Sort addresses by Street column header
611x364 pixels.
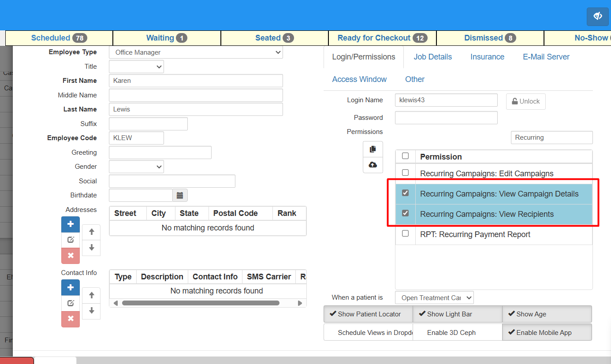pos(127,213)
